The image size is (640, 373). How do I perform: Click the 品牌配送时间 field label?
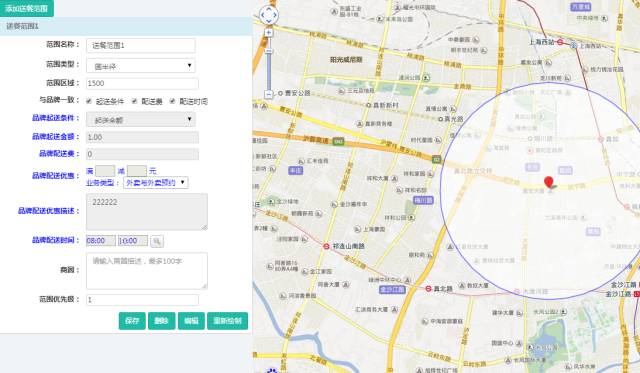point(56,240)
